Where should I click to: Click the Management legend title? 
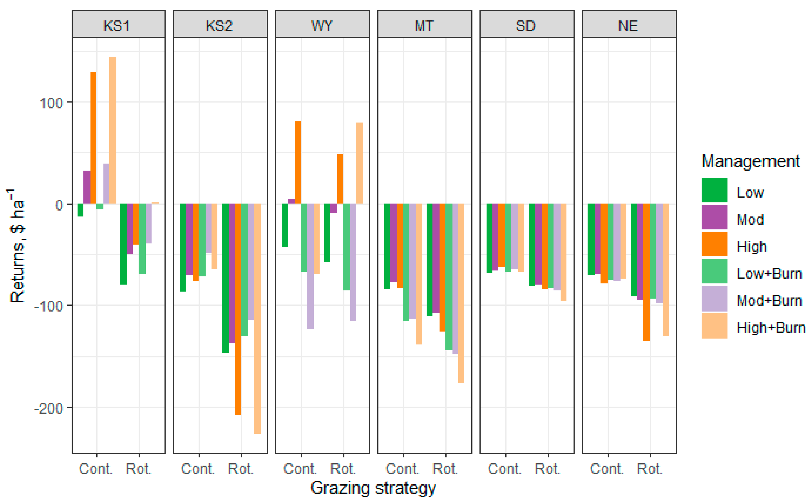coord(750,162)
